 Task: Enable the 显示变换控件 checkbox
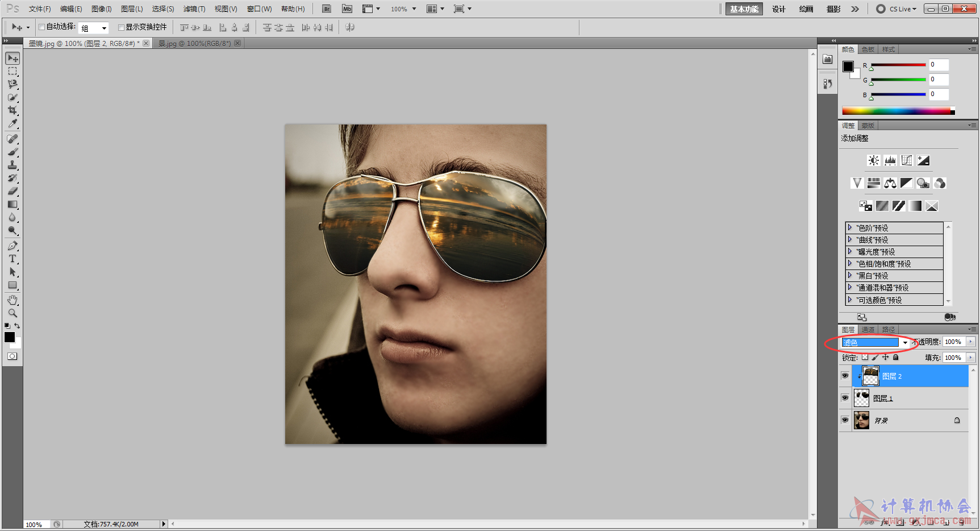coord(121,27)
